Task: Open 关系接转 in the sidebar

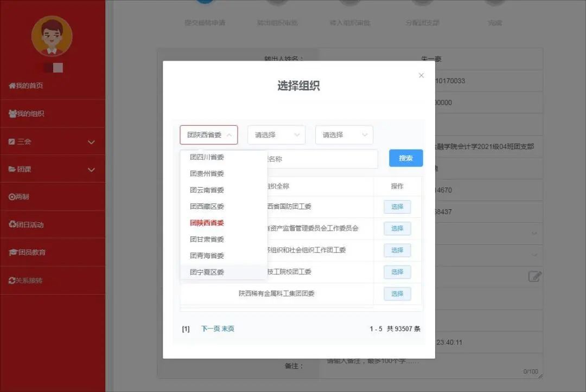Action: click(25, 280)
